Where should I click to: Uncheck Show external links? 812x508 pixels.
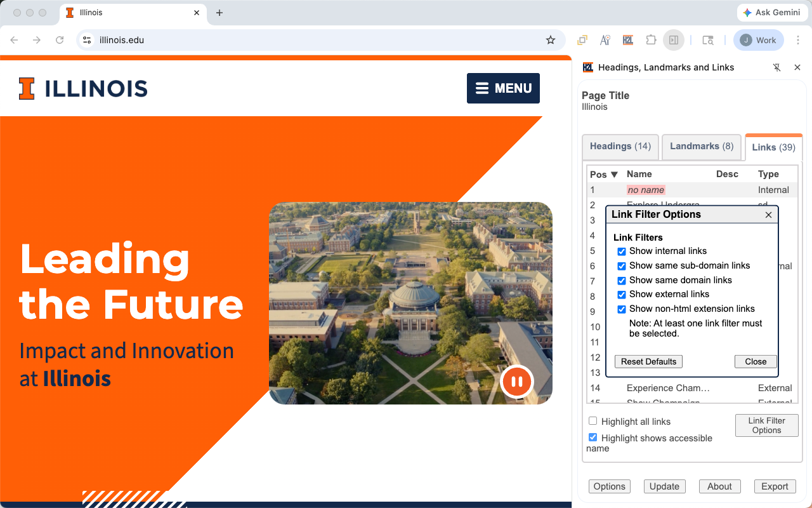click(x=622, y=295)
